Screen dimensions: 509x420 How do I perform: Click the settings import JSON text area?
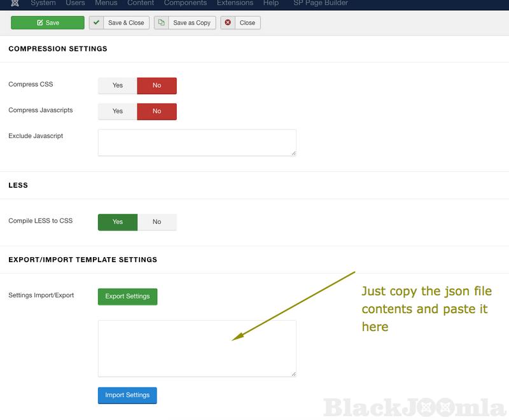click(x=197, y=348)
